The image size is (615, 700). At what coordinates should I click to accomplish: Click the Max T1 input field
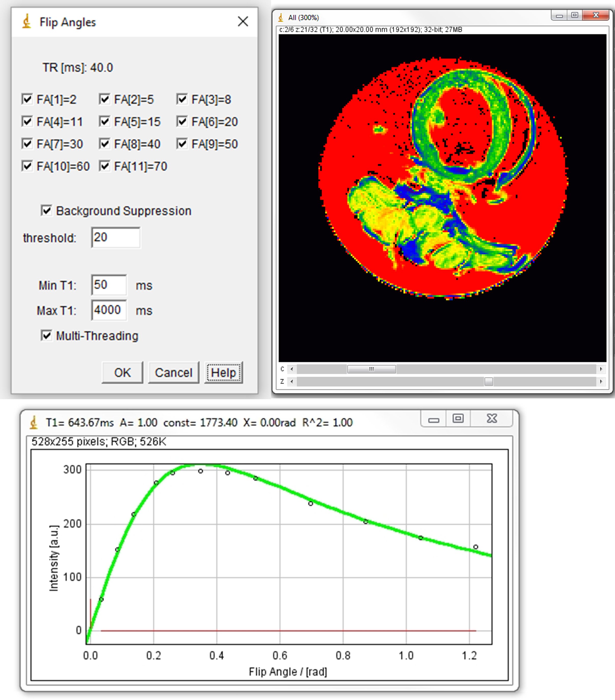(109, 310)
